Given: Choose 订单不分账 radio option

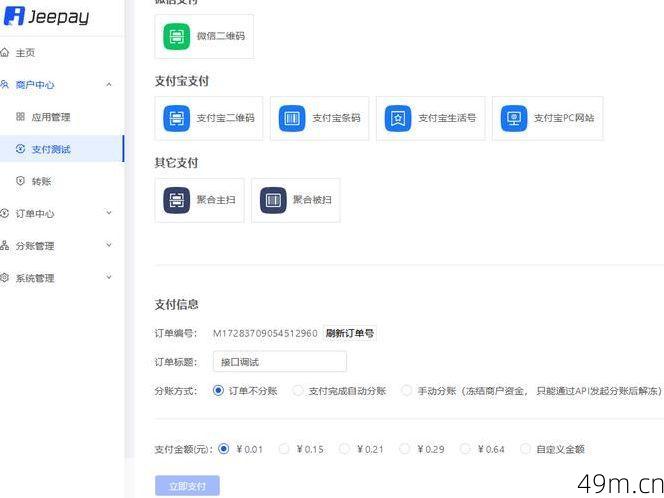Looking at the screenshot, I should (218, 390).
